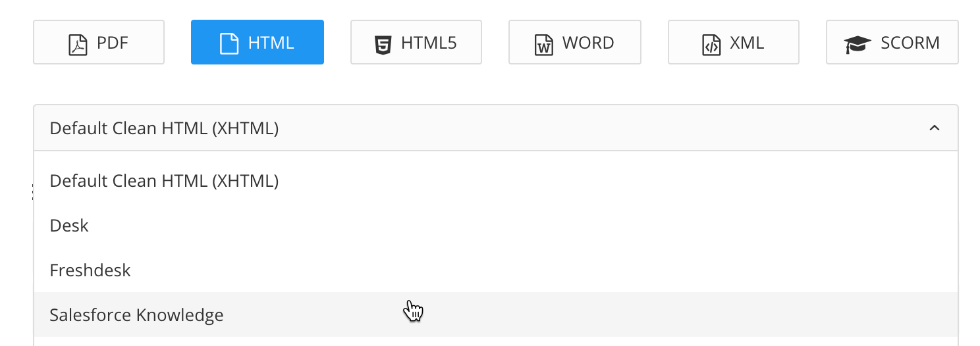Select the HTML format button

pyautogui.click(x=258, y=43)
